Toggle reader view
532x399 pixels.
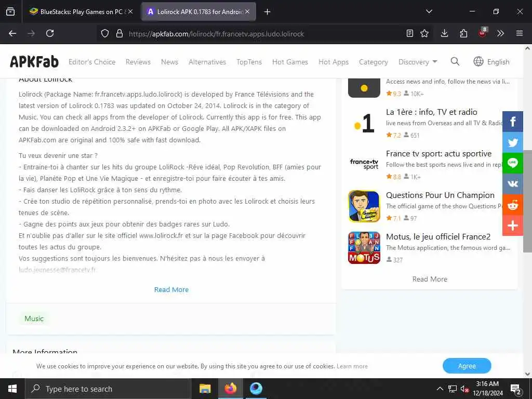pyautogui.click(x=410, y=33)
